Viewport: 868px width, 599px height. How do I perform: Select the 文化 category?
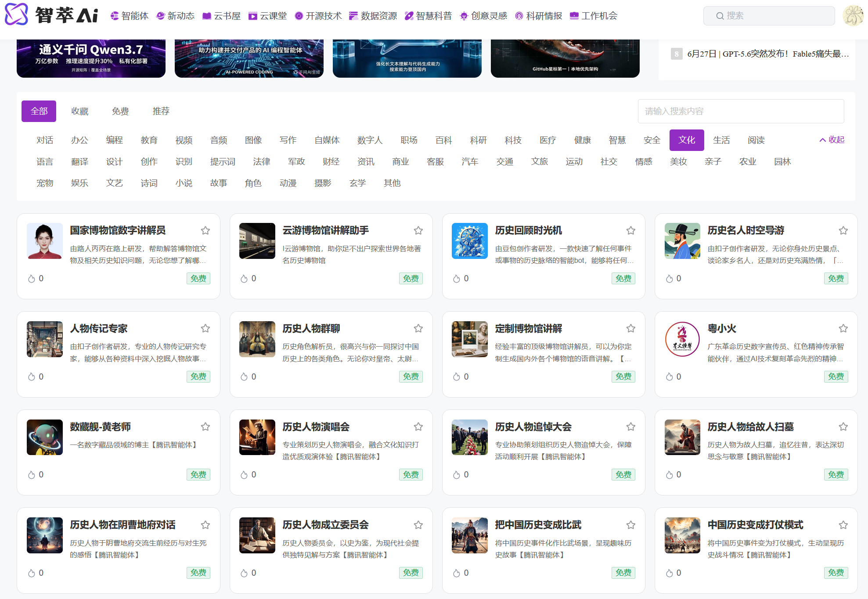pyautogui.click(x=687, y=140)
